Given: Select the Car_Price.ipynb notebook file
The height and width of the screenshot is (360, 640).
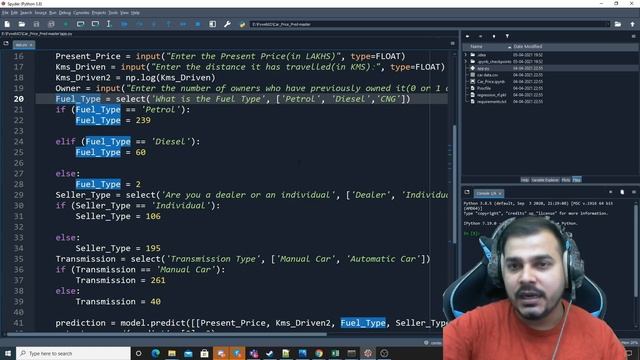Looking at the screenshot, I should (491, 82).
